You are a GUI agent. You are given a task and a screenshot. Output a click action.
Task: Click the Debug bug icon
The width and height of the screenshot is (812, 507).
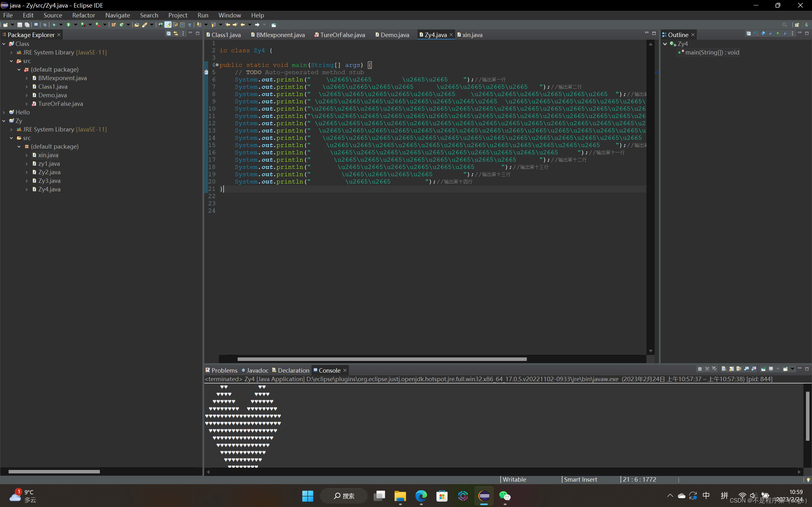click(x=54, y=25)
